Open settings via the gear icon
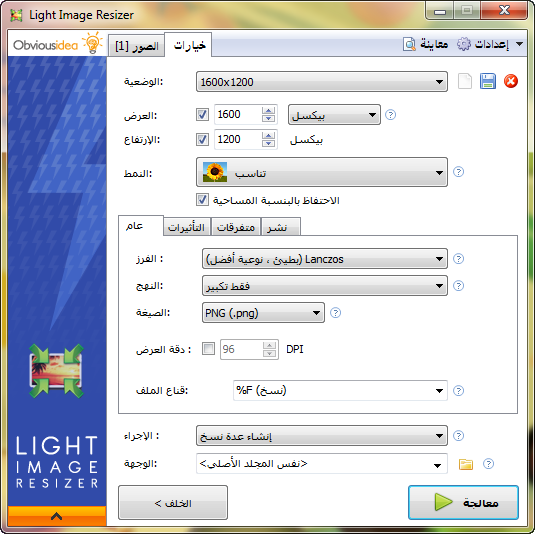The image size is (535, 534). tap(464, 44)
